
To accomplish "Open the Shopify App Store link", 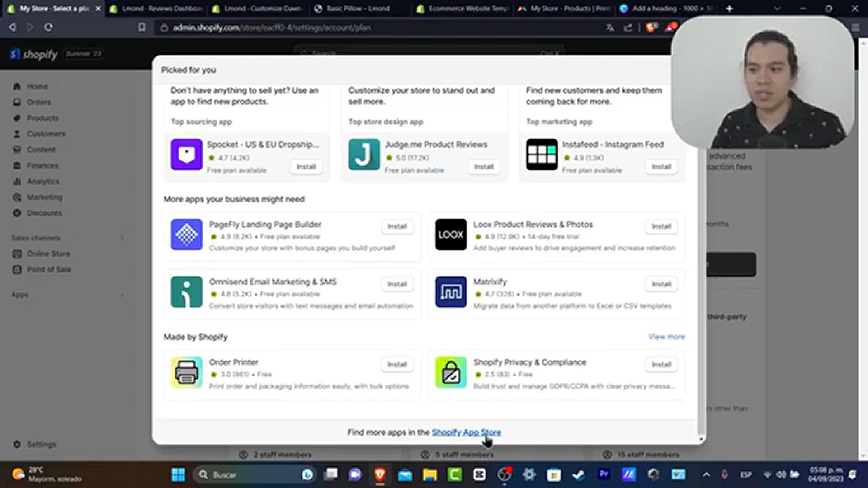I will (x=466, y=432).
